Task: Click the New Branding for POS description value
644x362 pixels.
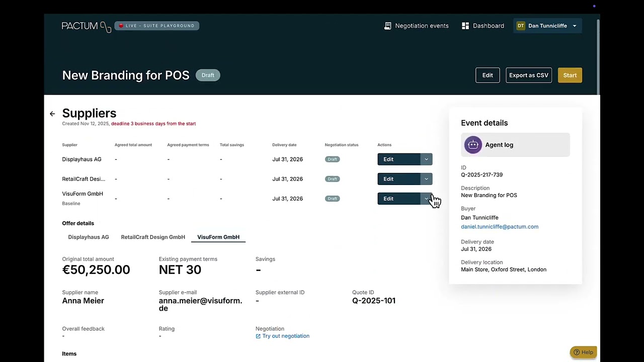Action: click(x=489, y=196)
